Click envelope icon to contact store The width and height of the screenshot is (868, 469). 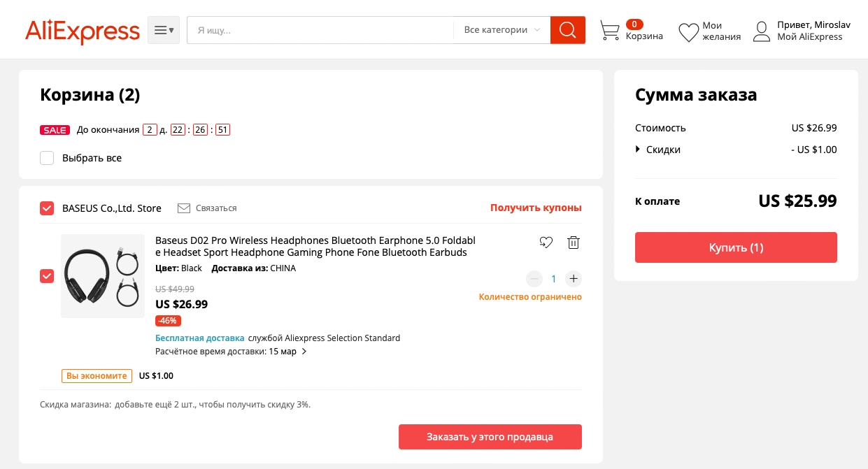point(184,208)
